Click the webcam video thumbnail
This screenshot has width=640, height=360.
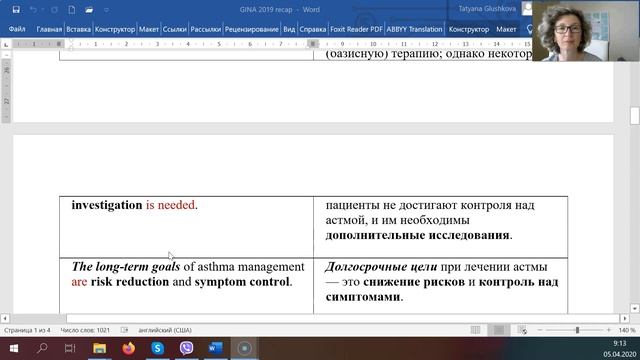(x=586, y=31)
